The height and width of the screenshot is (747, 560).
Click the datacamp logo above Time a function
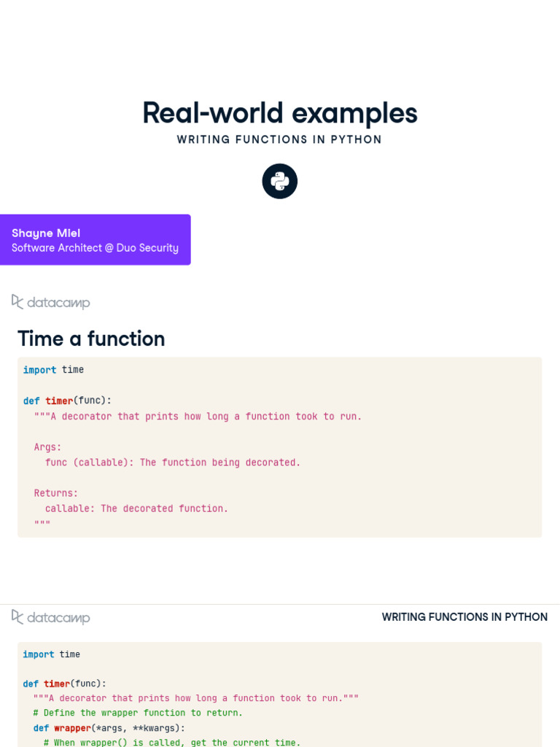pyautogui.click(x=51, y=302)
